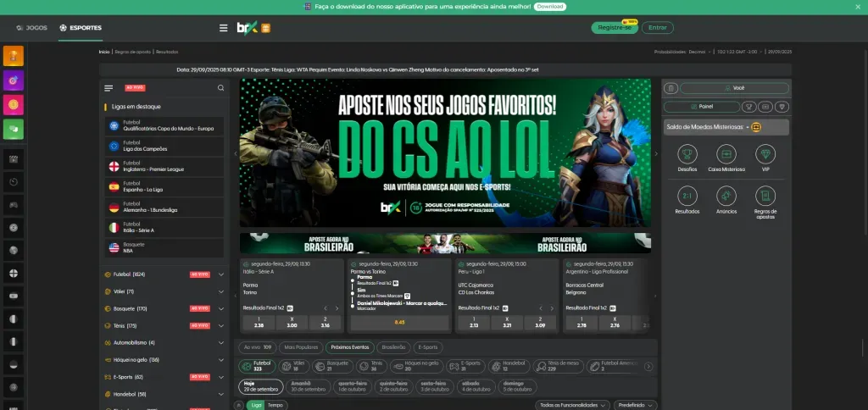
Task: Open Regras de aposta breadcrumb link
Action: 132,52
